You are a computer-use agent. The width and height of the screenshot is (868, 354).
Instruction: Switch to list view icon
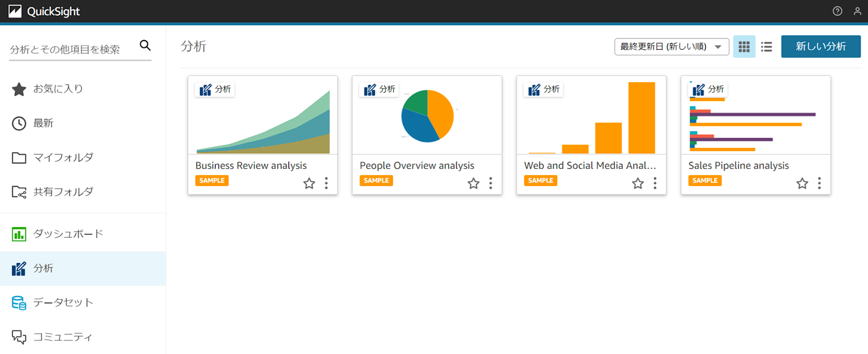point(766,46)
